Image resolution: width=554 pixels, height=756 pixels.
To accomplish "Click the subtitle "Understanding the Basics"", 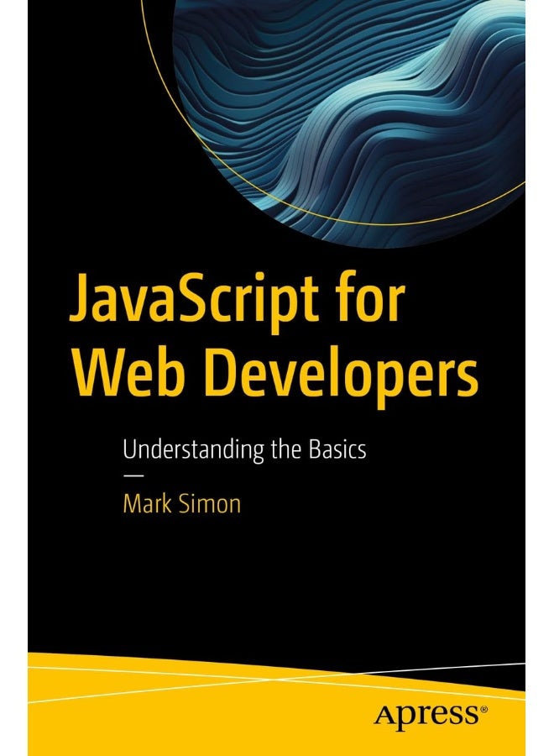I will (x=245, y=450).
